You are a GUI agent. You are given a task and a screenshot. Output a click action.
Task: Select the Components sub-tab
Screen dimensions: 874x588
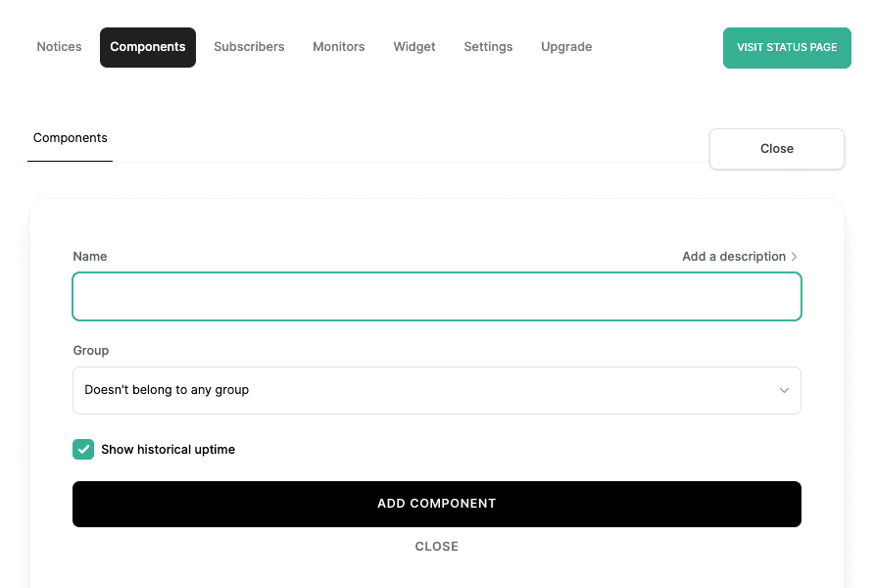[71, 138]
